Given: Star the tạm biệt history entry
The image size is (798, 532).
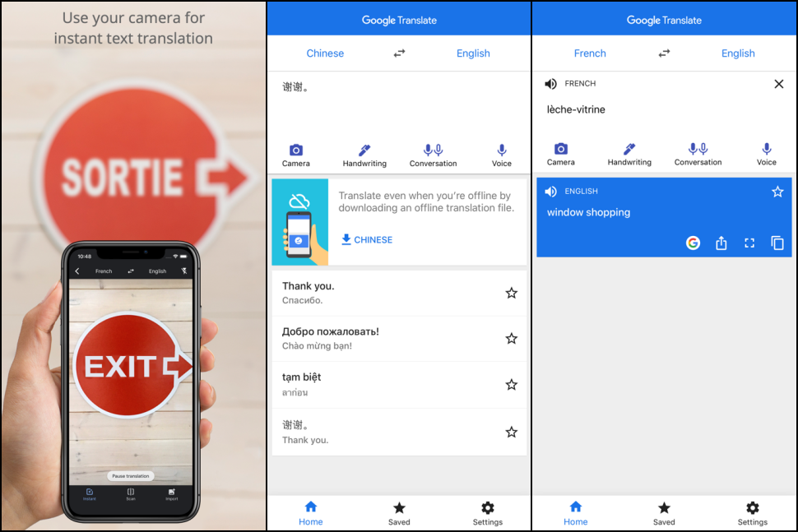Looking at the screenshot, I should 512,385.
